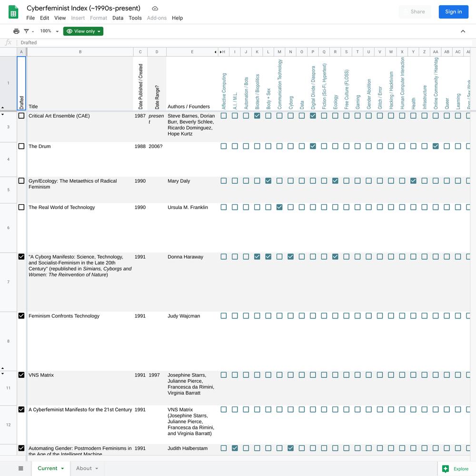Click the Share button
This screenshot has height=476, width=476.
[x=415, y=12]
